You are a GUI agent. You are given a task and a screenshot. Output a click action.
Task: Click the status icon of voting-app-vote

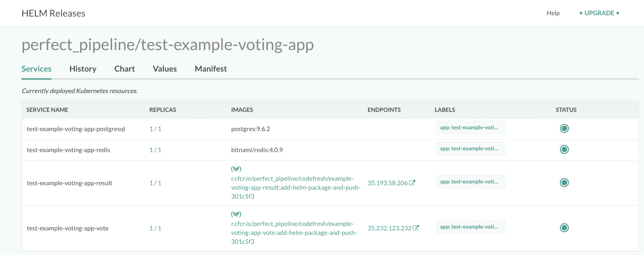point(564,228)
